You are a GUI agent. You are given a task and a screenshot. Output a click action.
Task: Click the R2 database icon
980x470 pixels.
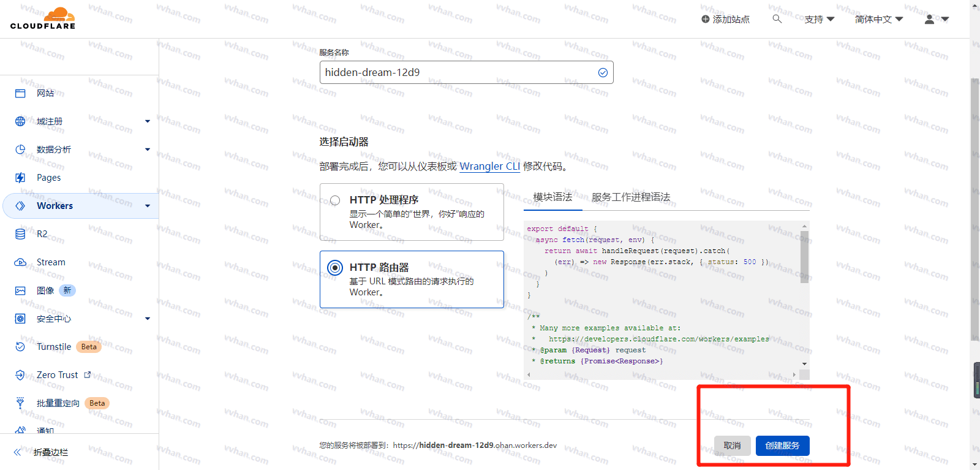pos(20,234)
